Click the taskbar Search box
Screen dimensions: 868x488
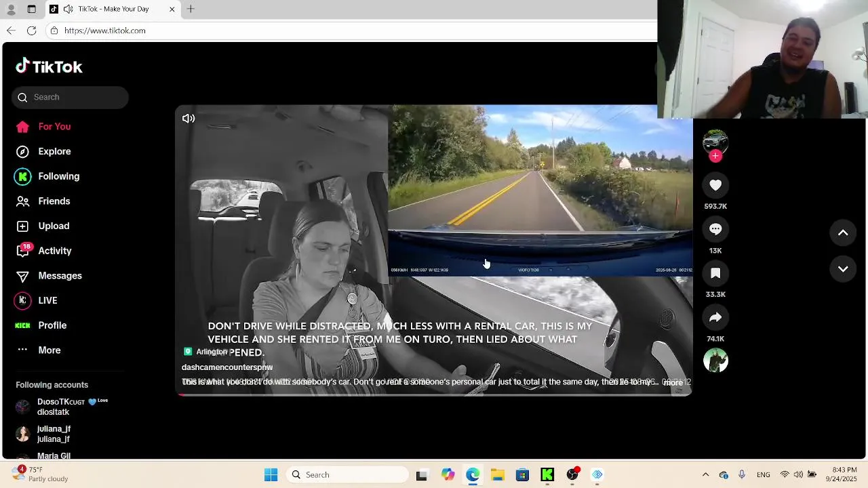(x=347, y=474)
